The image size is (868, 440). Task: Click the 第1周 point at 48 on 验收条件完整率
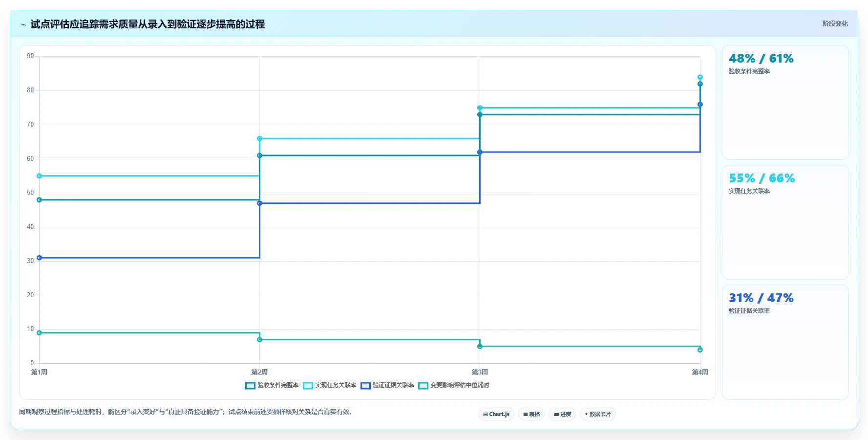coord(40,200)
